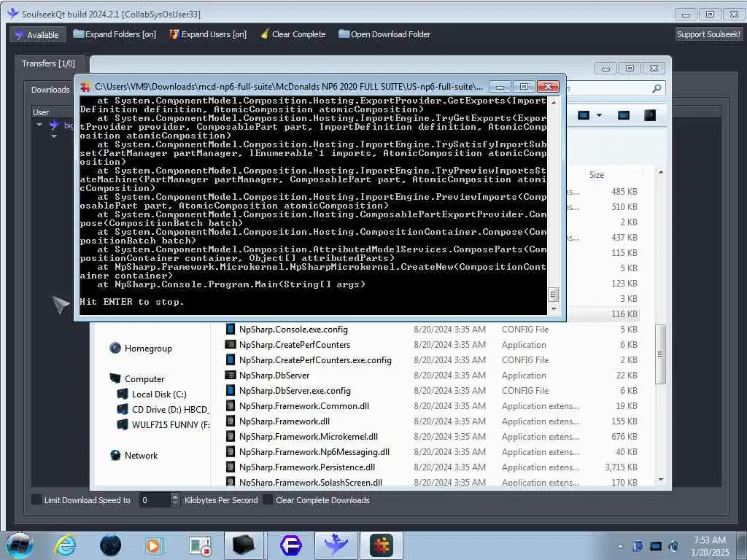Screen dimensions: 747x560
Task: Click the NpSharp.Framework.Common.dll file icon
Action: point(230,406)
